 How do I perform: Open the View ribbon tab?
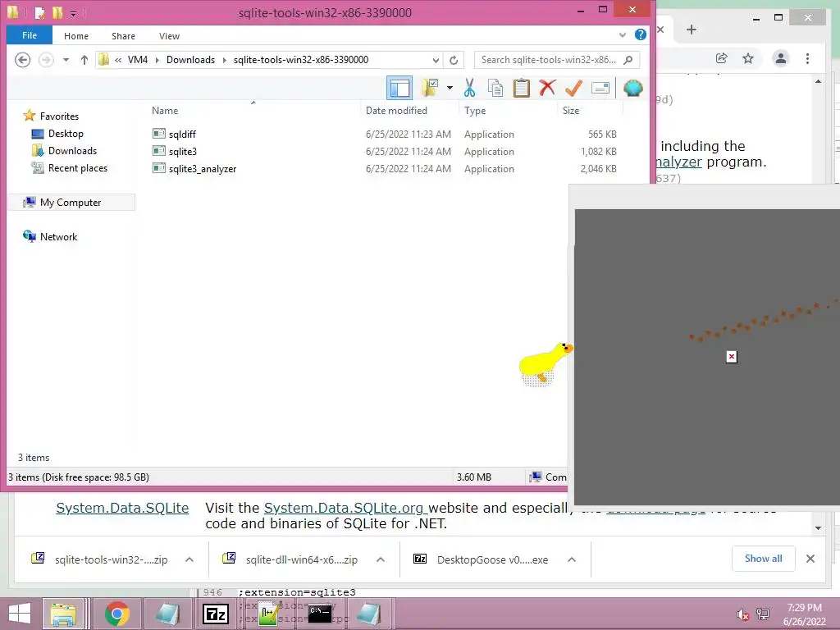[x=169, y=36]
